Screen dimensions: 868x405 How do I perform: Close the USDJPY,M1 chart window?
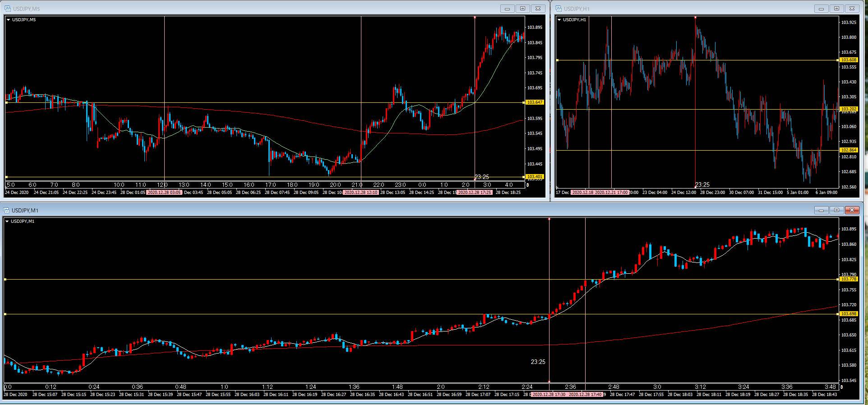[x=852, y=210]
